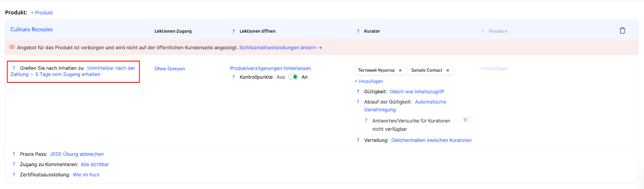Screen dimensions: 644x189
Task: Remove Sample Contact tag with x
Action: [448, 70]
